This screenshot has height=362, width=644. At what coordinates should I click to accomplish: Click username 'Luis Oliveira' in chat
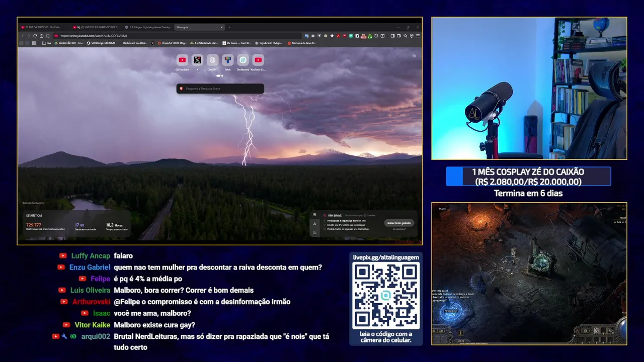coord(90,290)
